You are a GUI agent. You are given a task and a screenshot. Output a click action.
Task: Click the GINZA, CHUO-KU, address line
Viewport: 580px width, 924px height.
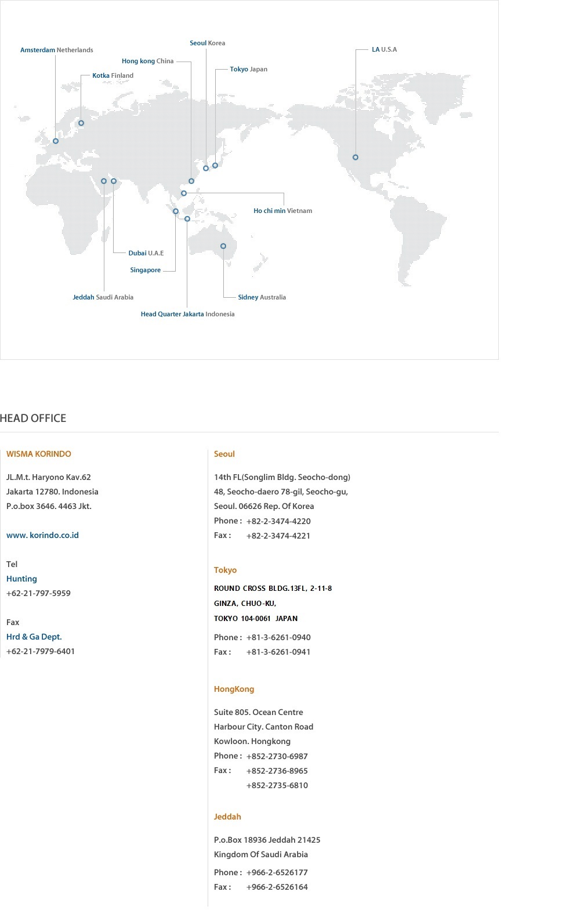click(245, 604)
